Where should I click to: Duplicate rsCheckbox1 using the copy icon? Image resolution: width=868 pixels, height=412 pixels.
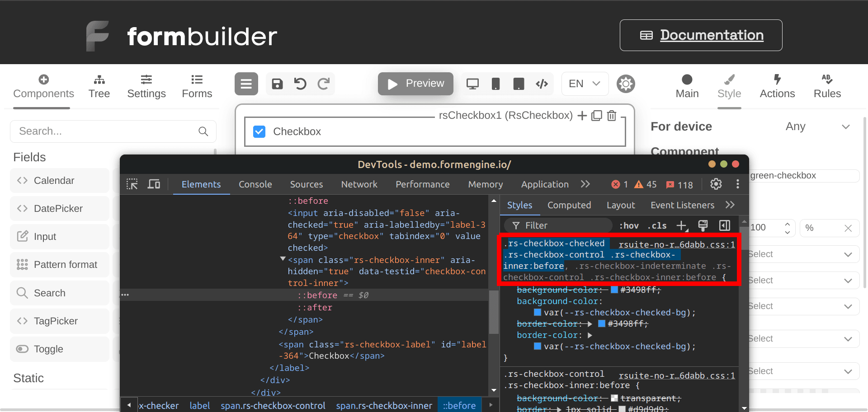[x=596, y=116]
